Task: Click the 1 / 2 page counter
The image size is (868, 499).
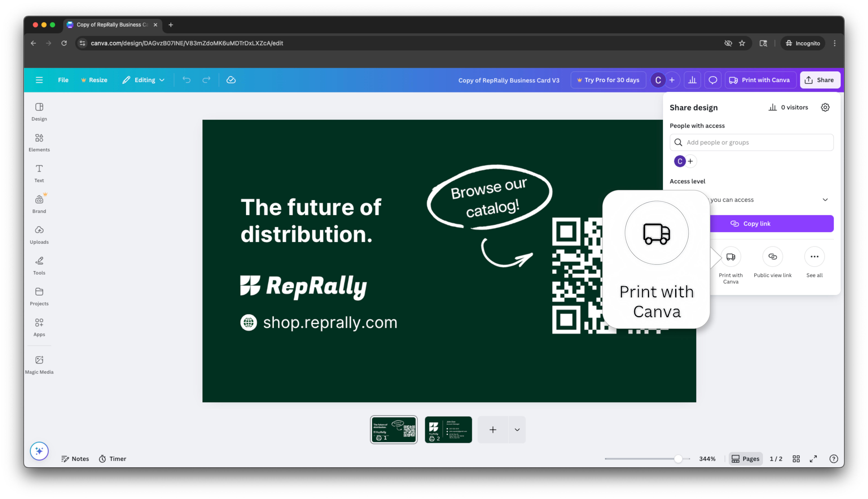Action: tap(776, 459)
